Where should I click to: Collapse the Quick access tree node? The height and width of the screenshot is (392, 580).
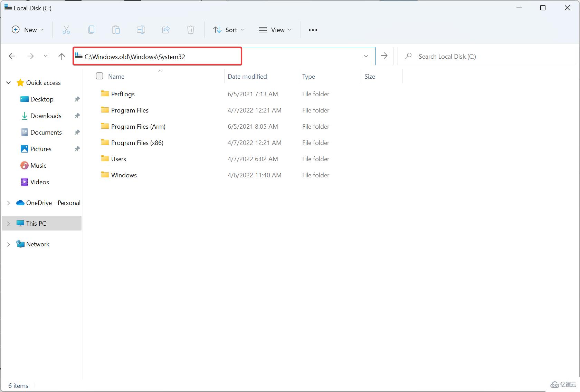tap(9, 83)
